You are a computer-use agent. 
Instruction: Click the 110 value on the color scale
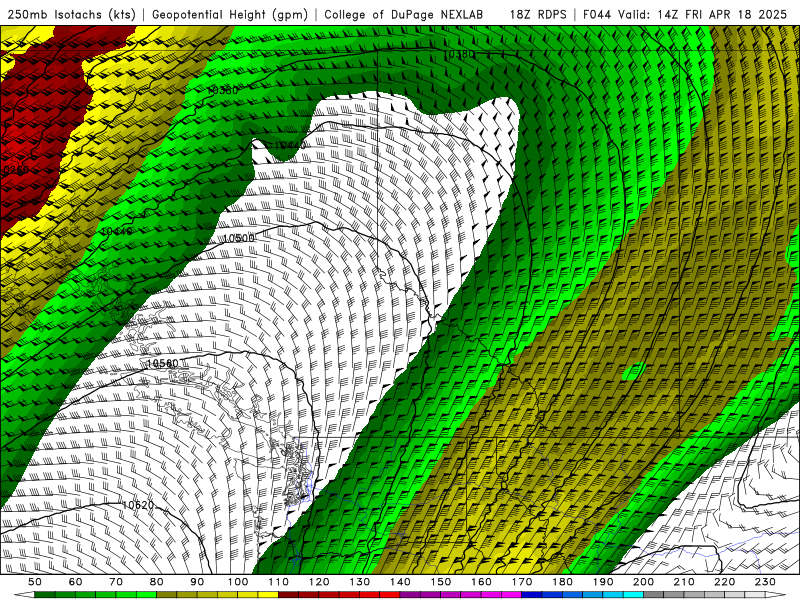click(279, 582)
